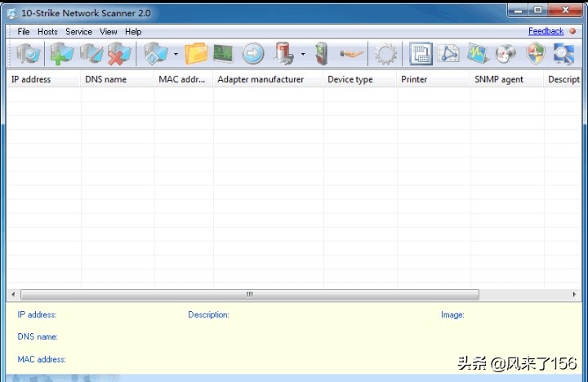
Task: Select the table grid view icon
Action: pyautogui.click(x=421, y=54)
